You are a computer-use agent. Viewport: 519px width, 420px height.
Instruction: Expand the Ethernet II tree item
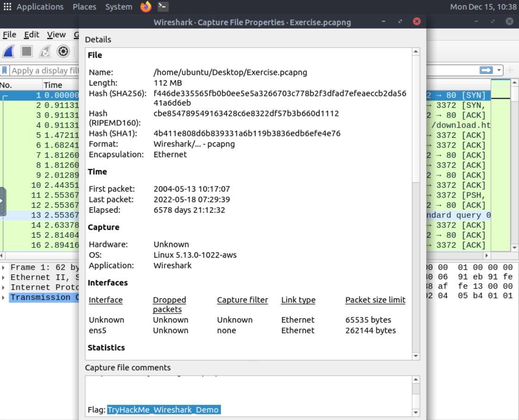tap(4, 278)
